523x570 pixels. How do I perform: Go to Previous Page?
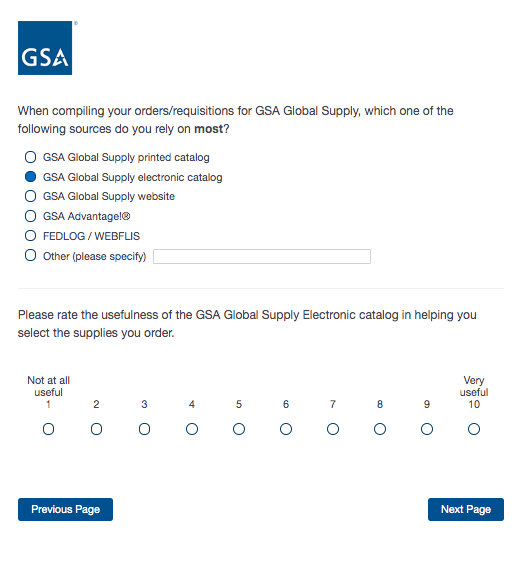click(65, 509)
